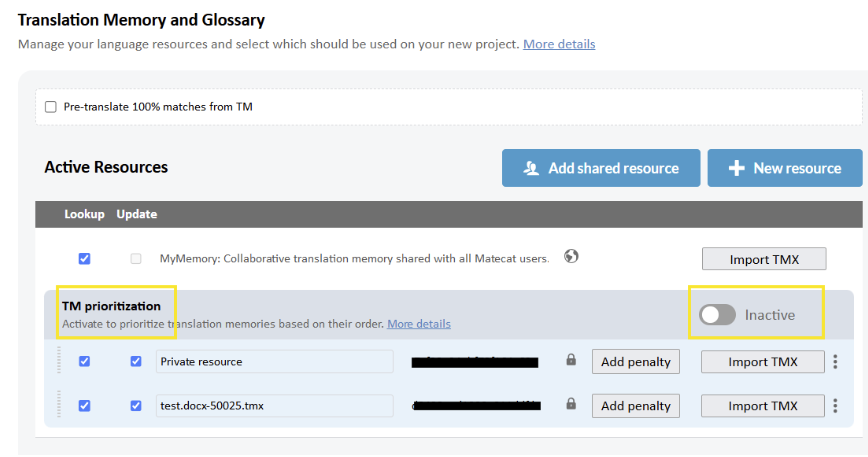868x457 pixels.
Task: Create a New resource
Action: click(784, 168)
